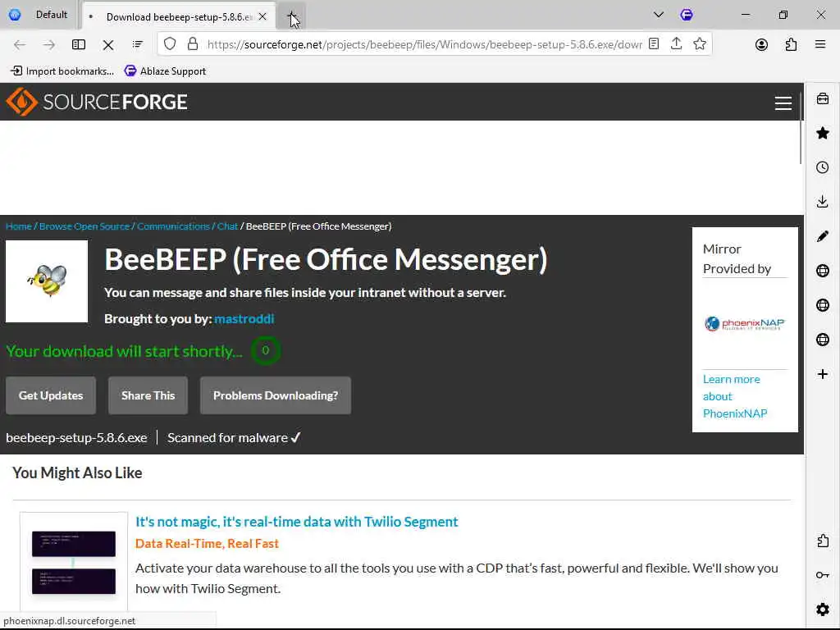Open the sidebar pencil notes panel
Screen dimensions: 840x630
(822, 236)
